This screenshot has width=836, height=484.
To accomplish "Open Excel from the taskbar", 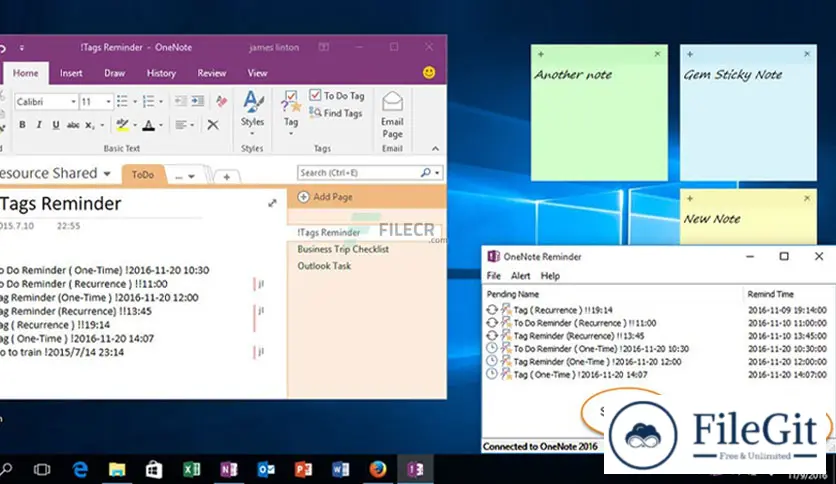I will [x=191, y=470].
